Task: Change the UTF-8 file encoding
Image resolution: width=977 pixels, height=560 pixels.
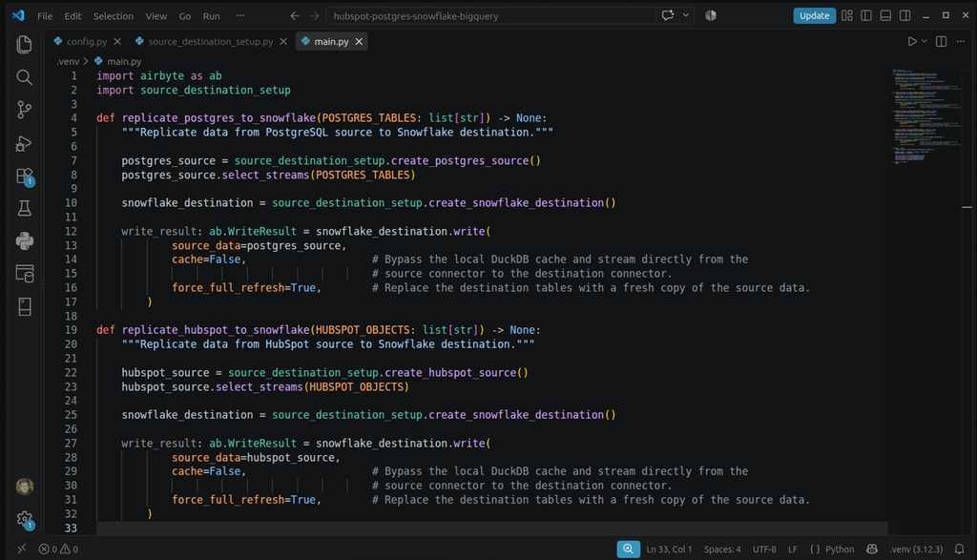Action: (x=764, y=549)
